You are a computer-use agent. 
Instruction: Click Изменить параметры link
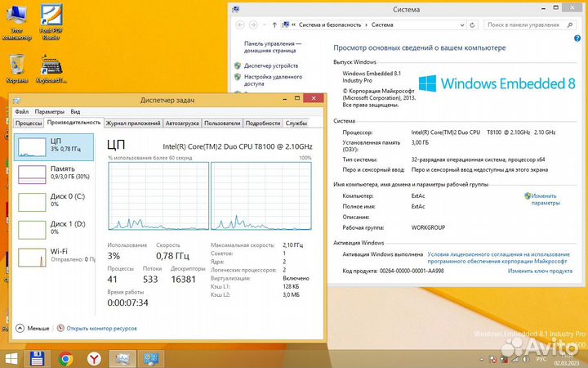coord(546,200)
